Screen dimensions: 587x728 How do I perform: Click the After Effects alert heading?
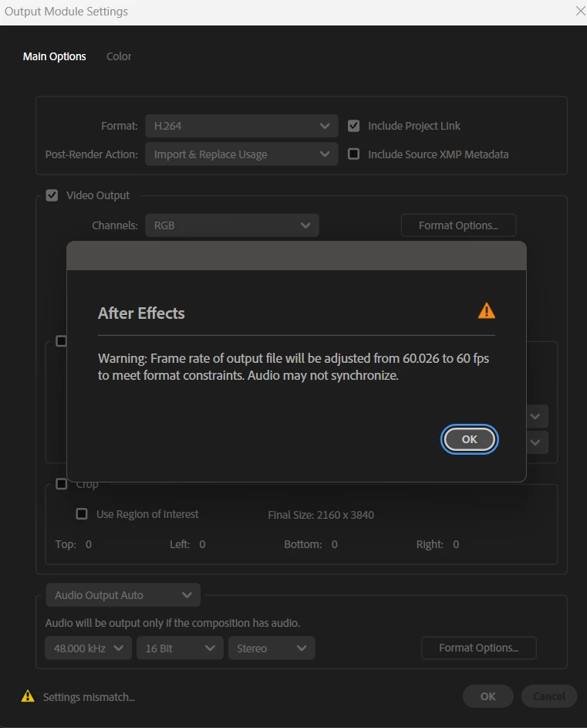(141, 313)
